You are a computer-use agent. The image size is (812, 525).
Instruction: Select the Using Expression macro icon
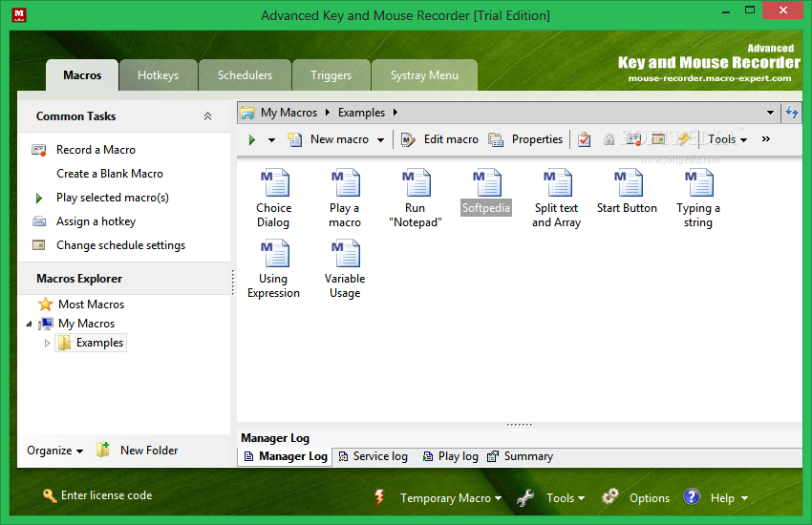[274, 253]
